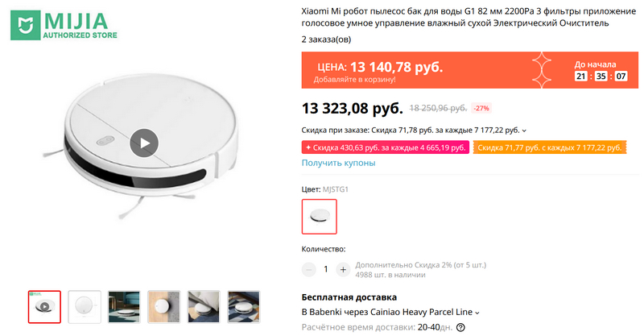Viewport: 644px width, 336px height.
Task: Expand the order discount details chevron
Action: pos(524,131)
